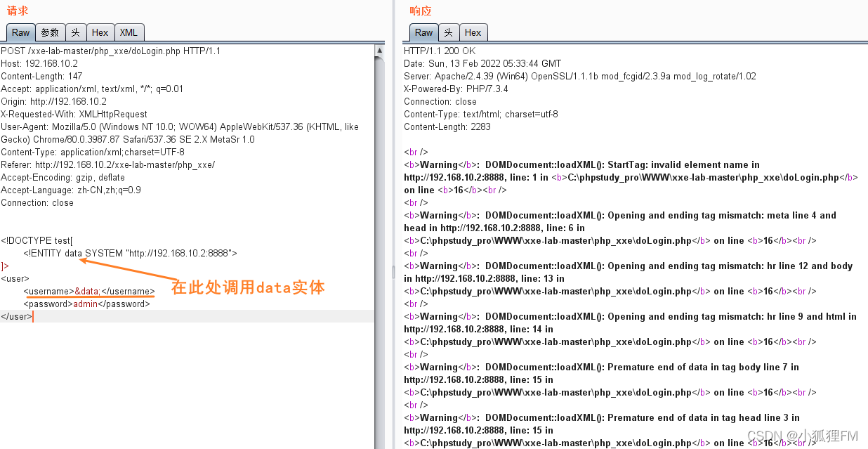Click the 请求 panel title
This screenshot has width=868, height=449.
18,11
